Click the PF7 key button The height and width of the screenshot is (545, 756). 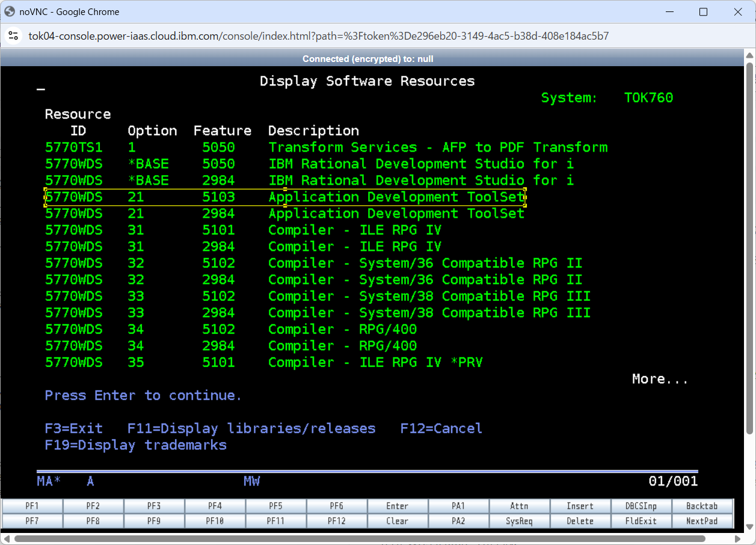tap(32, 521)
